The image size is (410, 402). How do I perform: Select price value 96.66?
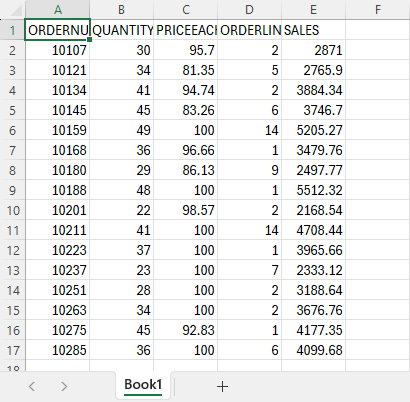186,150
